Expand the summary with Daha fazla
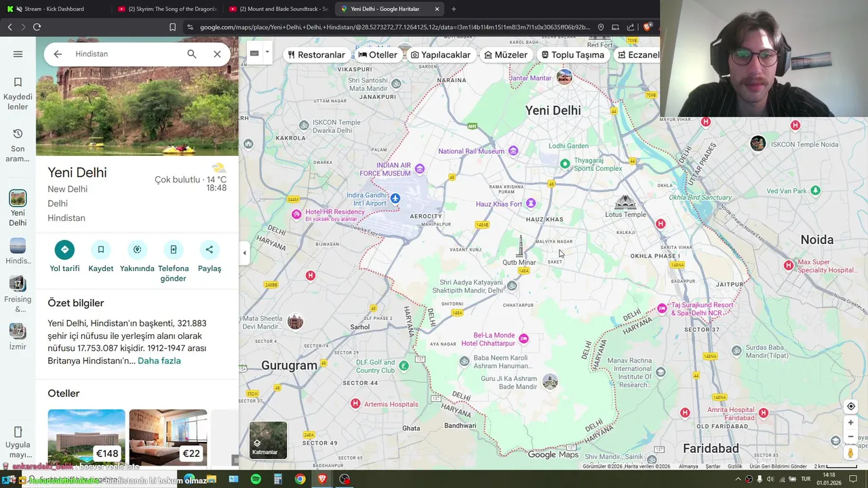 click(x=159, y=361)
